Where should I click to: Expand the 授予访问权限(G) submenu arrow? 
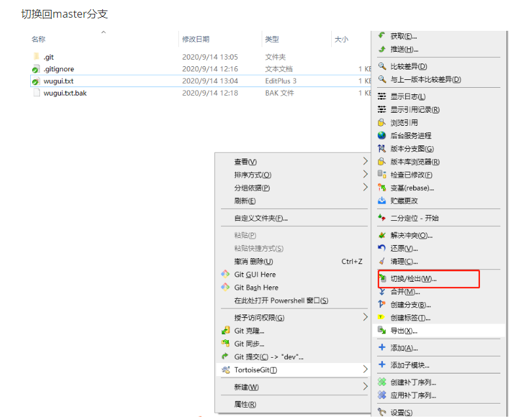[365, 317]
